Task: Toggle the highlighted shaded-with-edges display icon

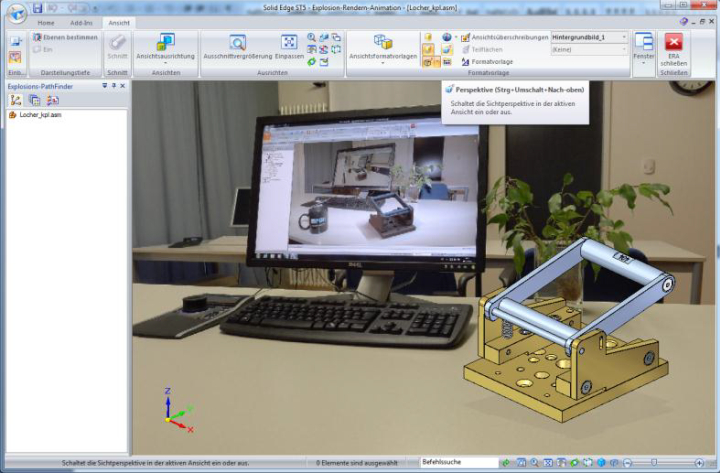Action: [428, 49]
